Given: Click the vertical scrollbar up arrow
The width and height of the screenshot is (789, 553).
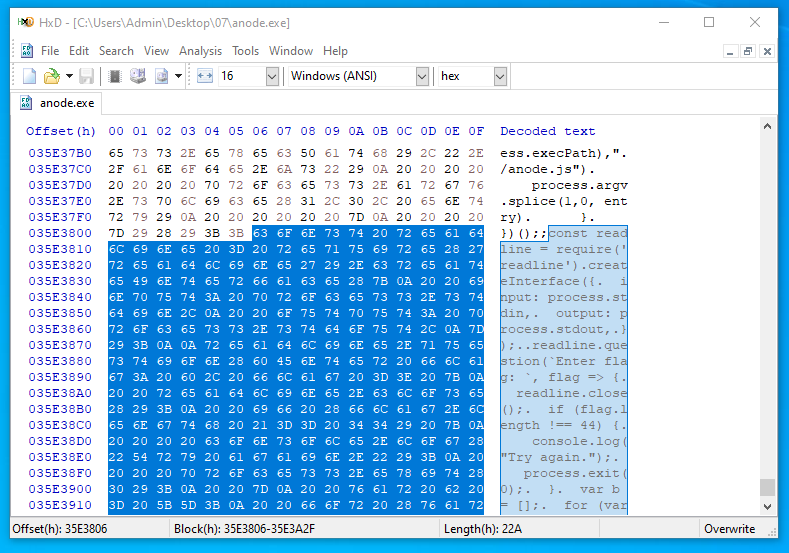Looking at the screenshot, I should 767,126.
